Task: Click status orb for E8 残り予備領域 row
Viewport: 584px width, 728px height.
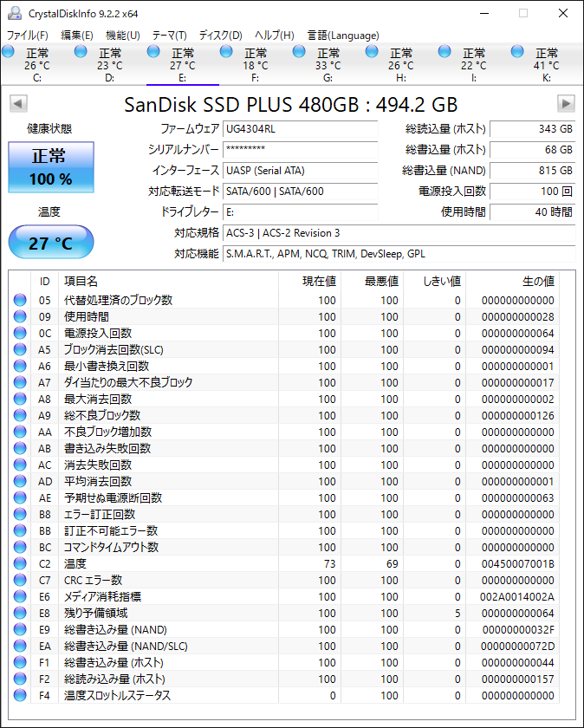Action: click(x=20, y=613)
